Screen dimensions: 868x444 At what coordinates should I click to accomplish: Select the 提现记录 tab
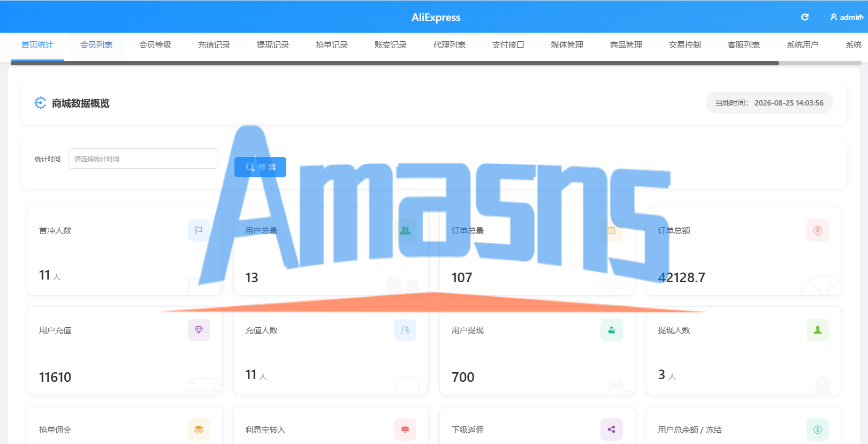273,45
